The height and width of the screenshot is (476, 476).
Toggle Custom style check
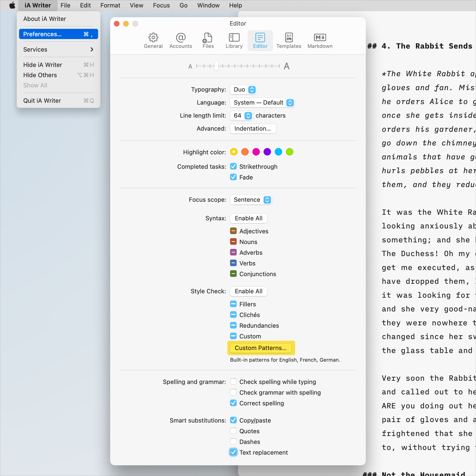tap(233, 336)
